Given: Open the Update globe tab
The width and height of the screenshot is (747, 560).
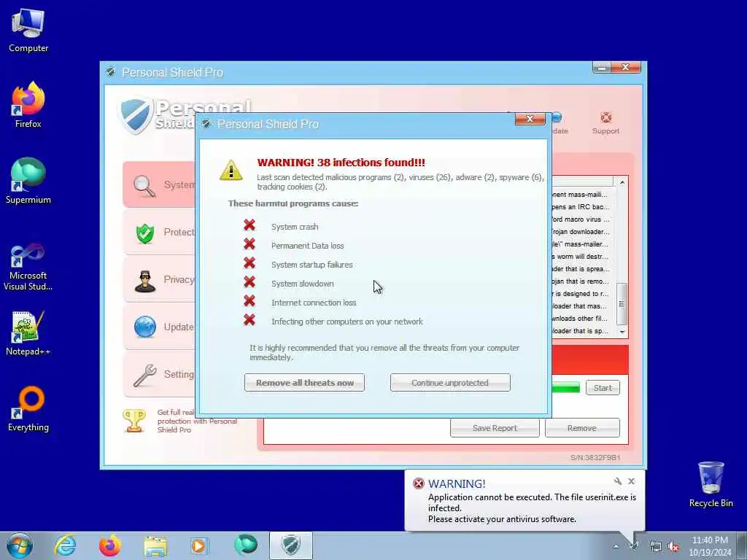Looking at the screenshot, I should tap(159, 327).
